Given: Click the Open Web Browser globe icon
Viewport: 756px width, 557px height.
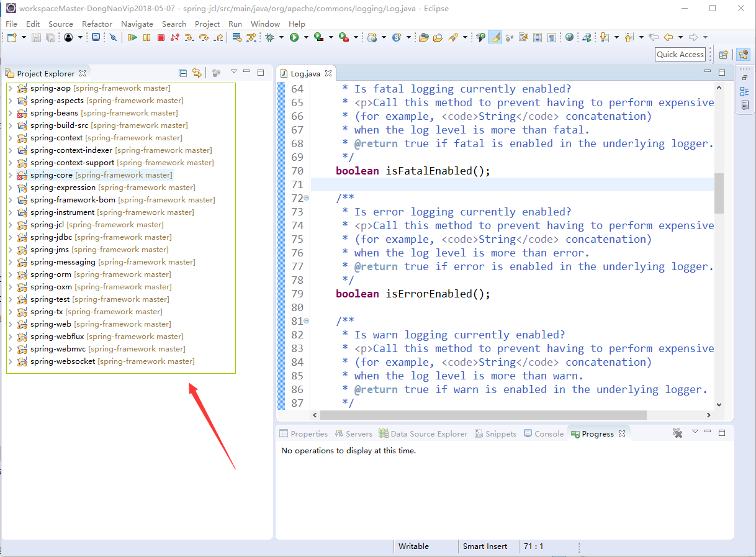Looking at the screenshot, I should pyautogui.click(x=569, y=37).
